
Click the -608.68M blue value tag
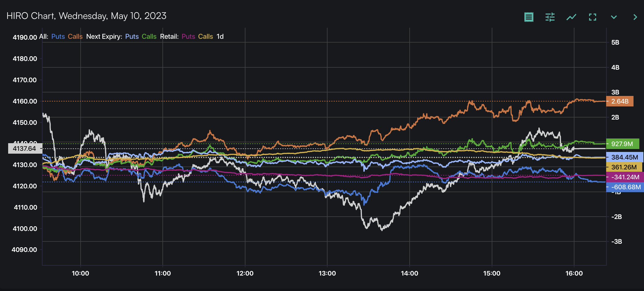pyautogui.click(x=625, y=187)
